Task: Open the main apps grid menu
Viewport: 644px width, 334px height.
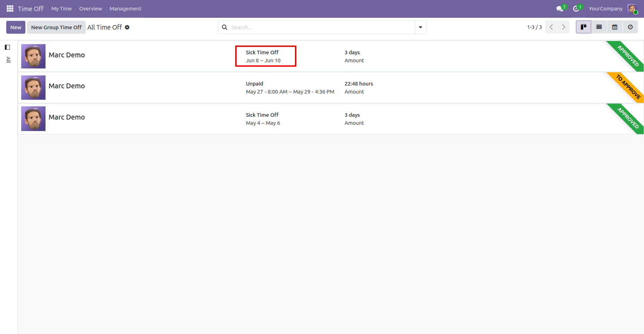Action: [10, 8]
